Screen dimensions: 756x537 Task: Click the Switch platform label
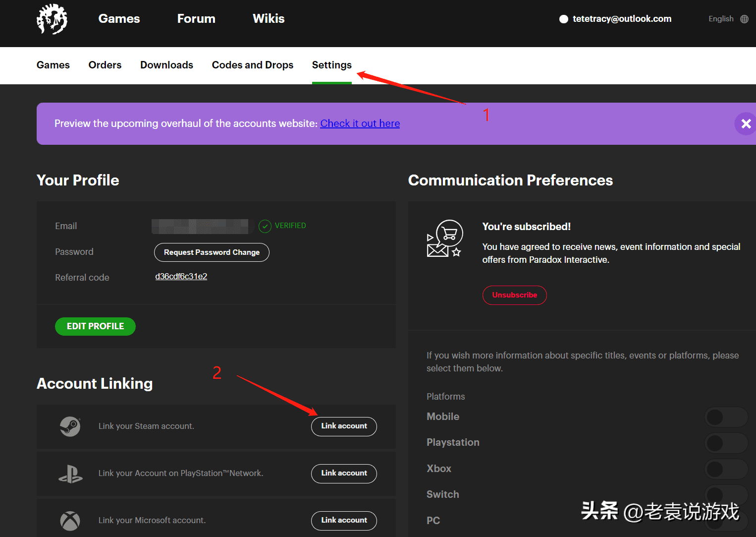(x=443, y=494)
